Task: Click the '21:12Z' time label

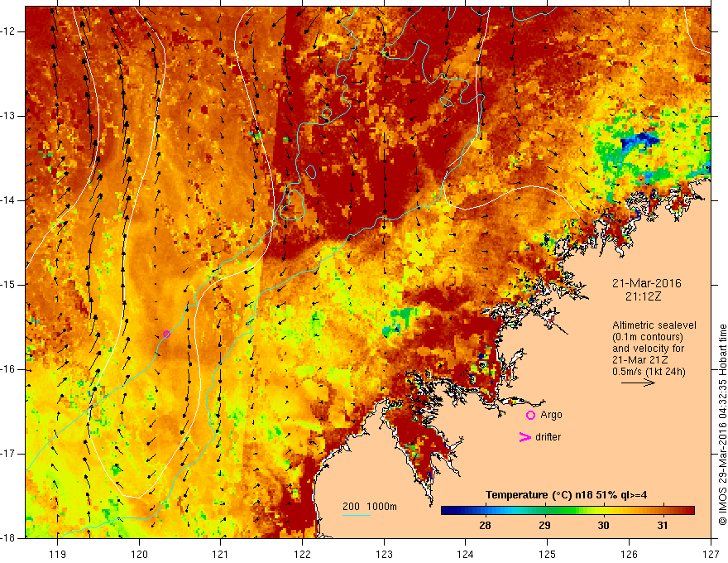Action: (643, 296)
